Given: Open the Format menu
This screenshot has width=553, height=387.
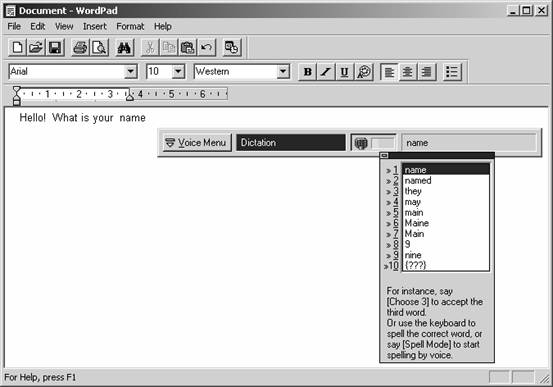Looking at the screenshot, I should [130, 26].
